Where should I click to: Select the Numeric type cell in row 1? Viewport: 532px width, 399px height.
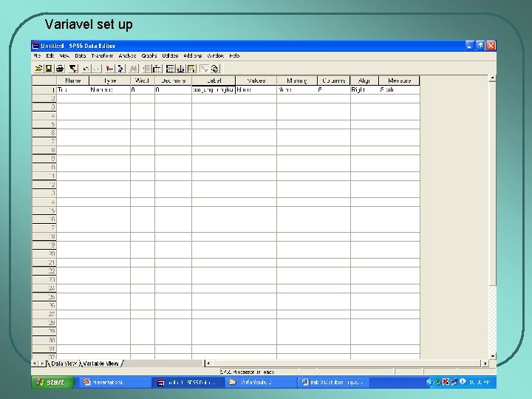point(109,89)
